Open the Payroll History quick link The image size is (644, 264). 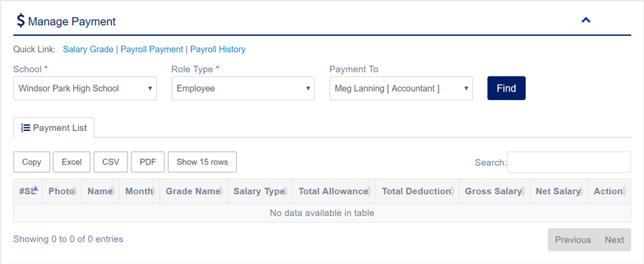point(218,49)
